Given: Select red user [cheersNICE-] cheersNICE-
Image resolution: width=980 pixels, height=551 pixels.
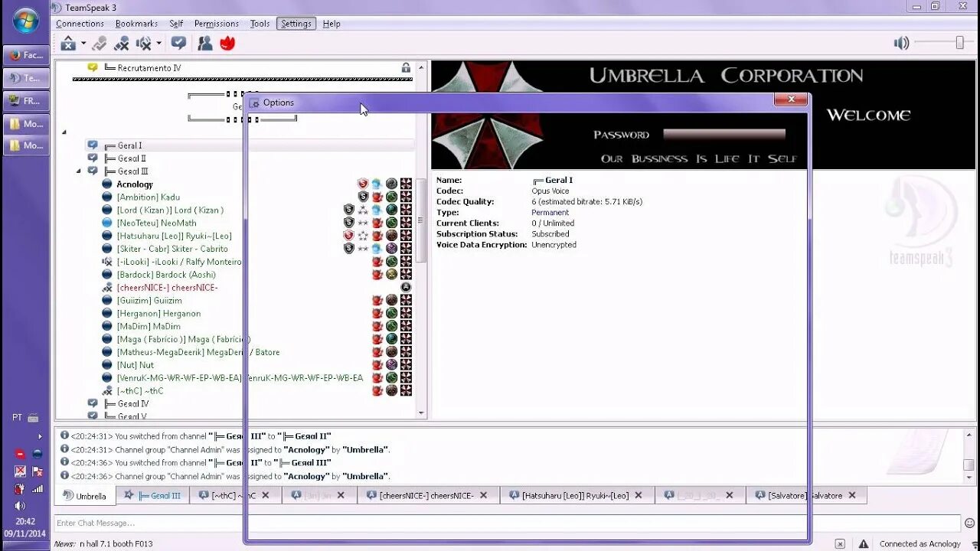Looking at the screenshot, I should point(167,288).
